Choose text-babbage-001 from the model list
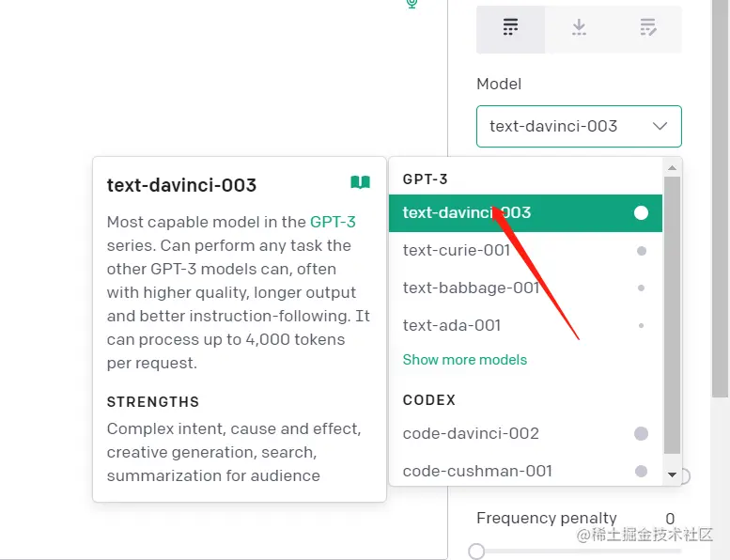Viewport: 730px width, 560px height. (x=525, y=288)
